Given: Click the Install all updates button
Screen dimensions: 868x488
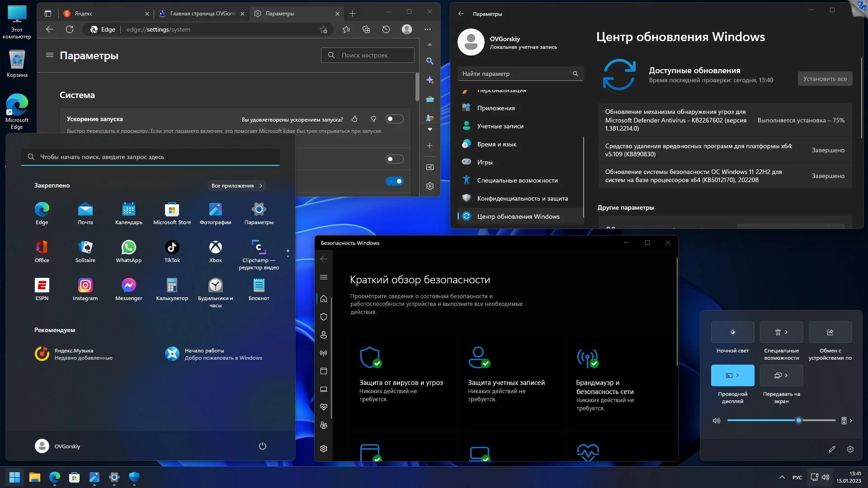Looking at the screenshot, I should 825,79.
